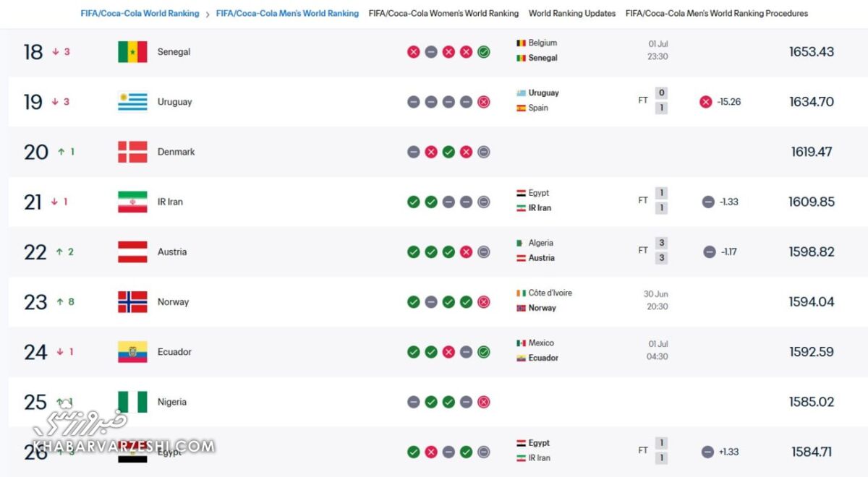Click Senegal's points total 1653.43
868x477 pixels.
[812, 52]
